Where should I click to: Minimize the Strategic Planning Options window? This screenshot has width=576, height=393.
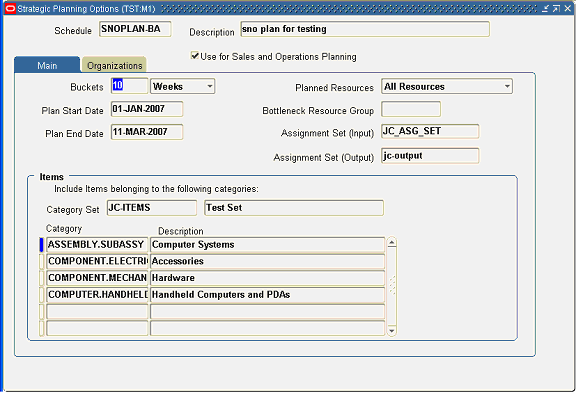[x=546, y=8]
